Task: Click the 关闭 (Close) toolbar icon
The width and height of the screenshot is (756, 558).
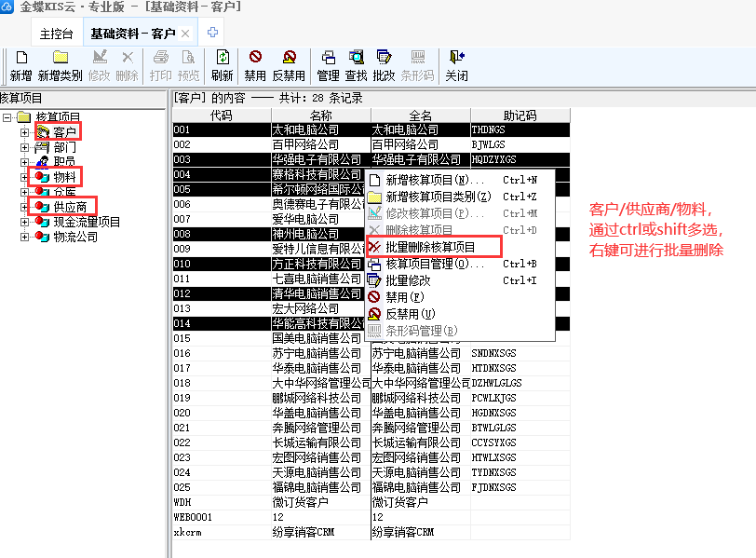Action: [456, 59]
